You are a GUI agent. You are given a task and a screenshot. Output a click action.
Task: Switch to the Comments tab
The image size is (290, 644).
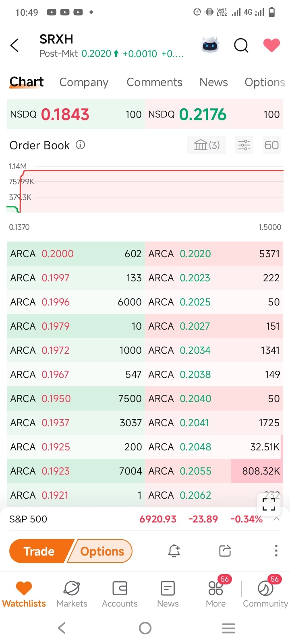(x=155, y=82)
